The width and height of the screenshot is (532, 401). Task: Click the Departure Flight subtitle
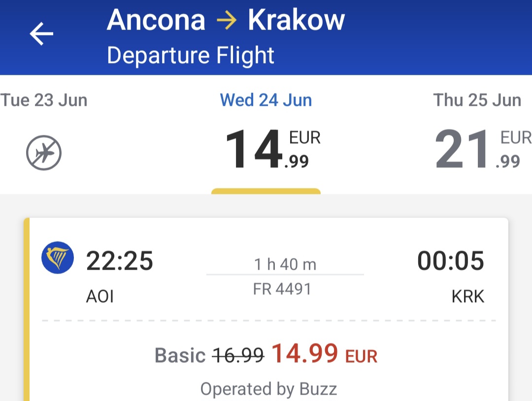pyautogui.click(x=190, y=55)
